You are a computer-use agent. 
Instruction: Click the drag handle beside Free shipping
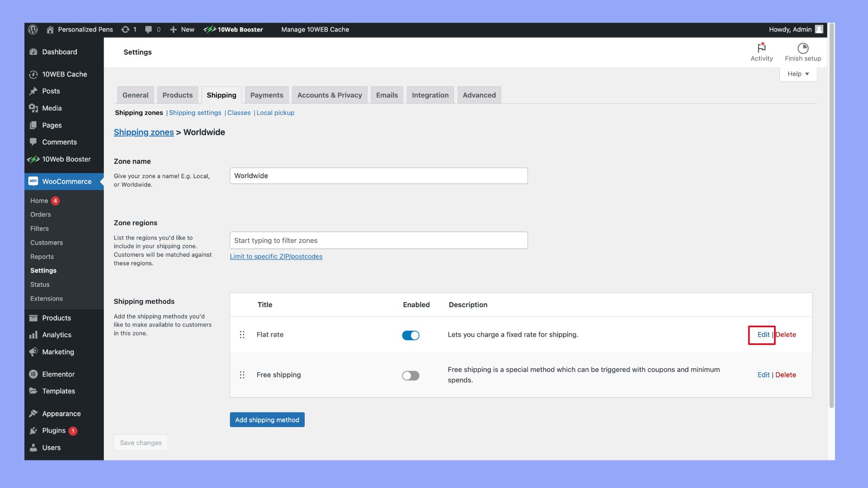(242, 375)
